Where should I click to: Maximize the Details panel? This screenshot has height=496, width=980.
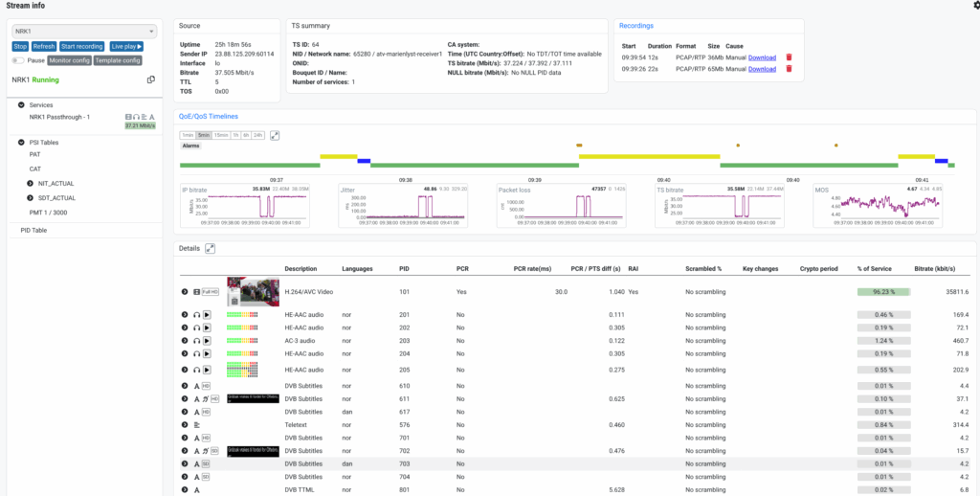pyautogui.click(x=211, y=248)
